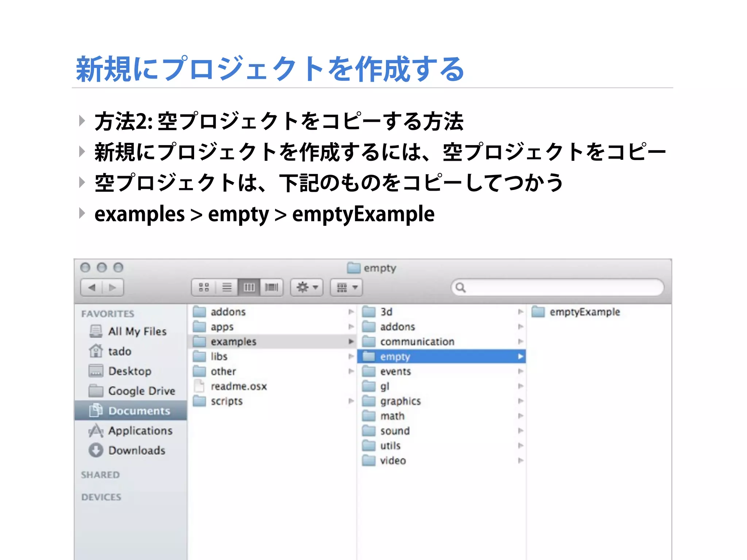Open Downloads in the sidebar
The width and height of the screenshot is (747, 560).
136,450
